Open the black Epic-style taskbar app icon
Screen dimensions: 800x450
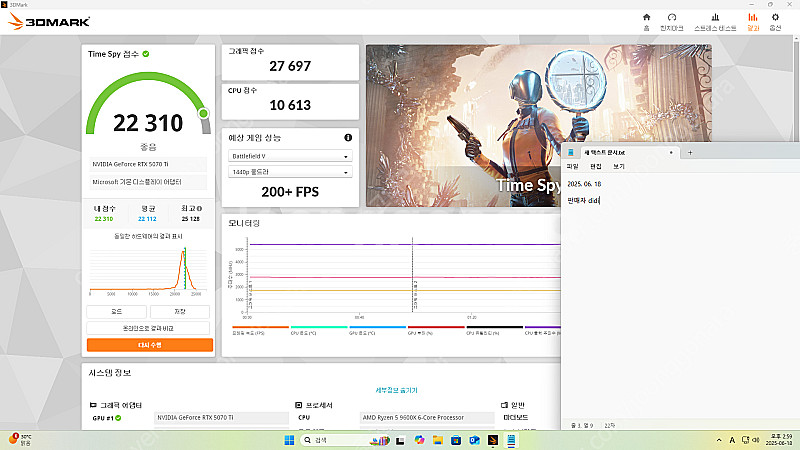point(400,440)
